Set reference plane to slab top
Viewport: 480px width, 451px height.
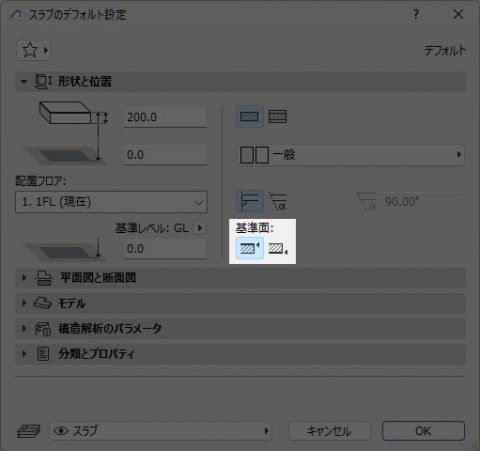[250, 248]
